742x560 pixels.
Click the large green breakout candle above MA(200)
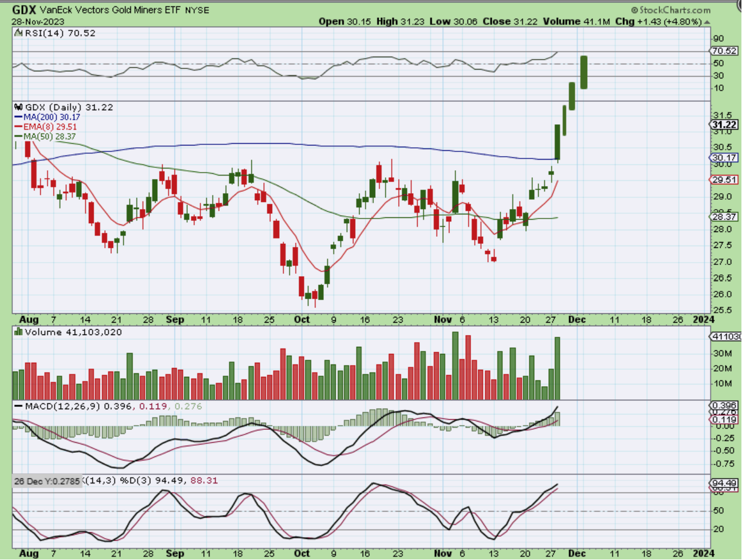(557, 143)
